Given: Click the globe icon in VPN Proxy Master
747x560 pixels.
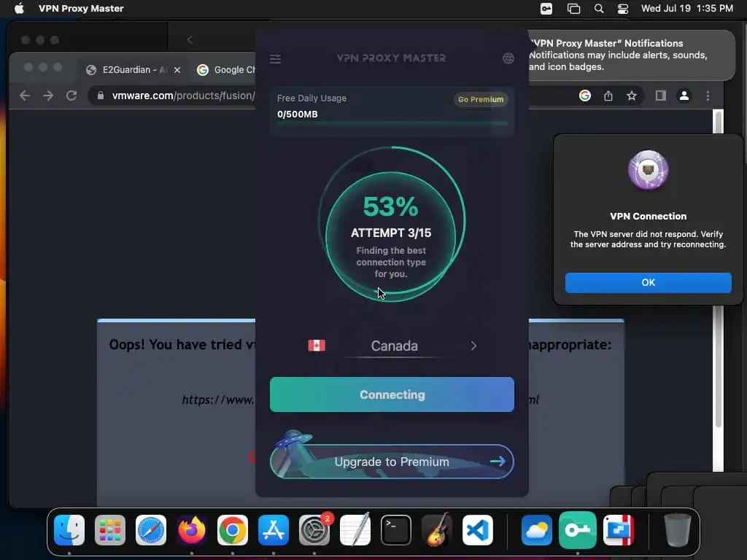Looking at the screenshot, I should pyautogui.click(x=508, y=58).
